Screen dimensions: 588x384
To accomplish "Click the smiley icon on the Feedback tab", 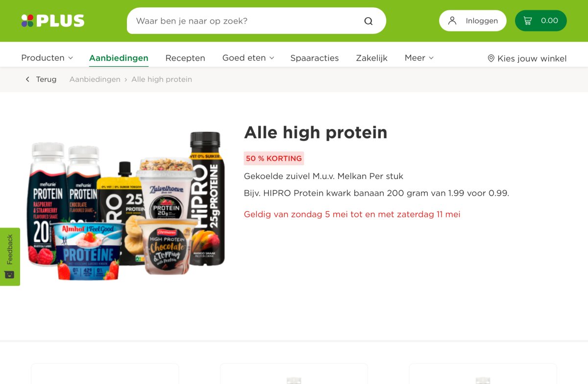I will pyautogui.click(x=9, y=274).
